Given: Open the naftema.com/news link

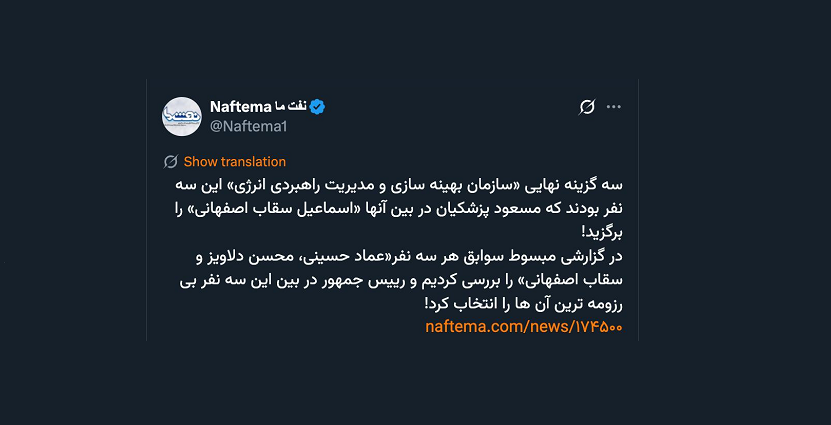Looking at the screenshot, I should click(x=523, y=327).
